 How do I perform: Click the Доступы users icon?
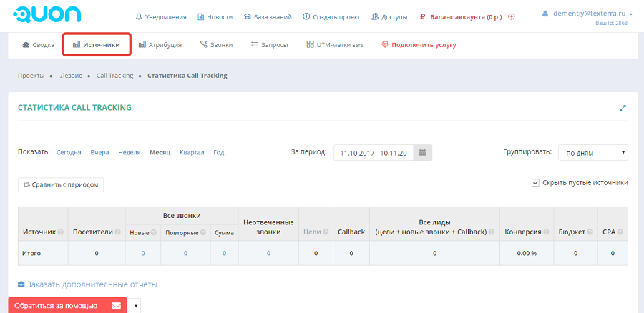point(374,17)
